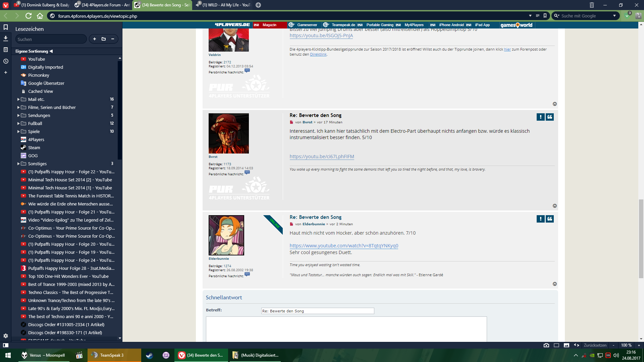
Task: Click the browser reload button
Action: coord(29,16)
